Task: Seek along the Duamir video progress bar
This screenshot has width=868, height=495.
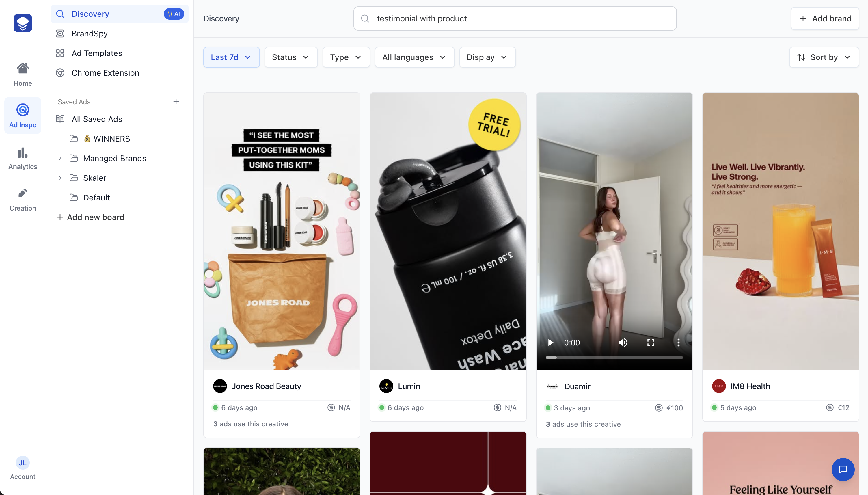Action: pyautogui.click(x=614, y=358)
